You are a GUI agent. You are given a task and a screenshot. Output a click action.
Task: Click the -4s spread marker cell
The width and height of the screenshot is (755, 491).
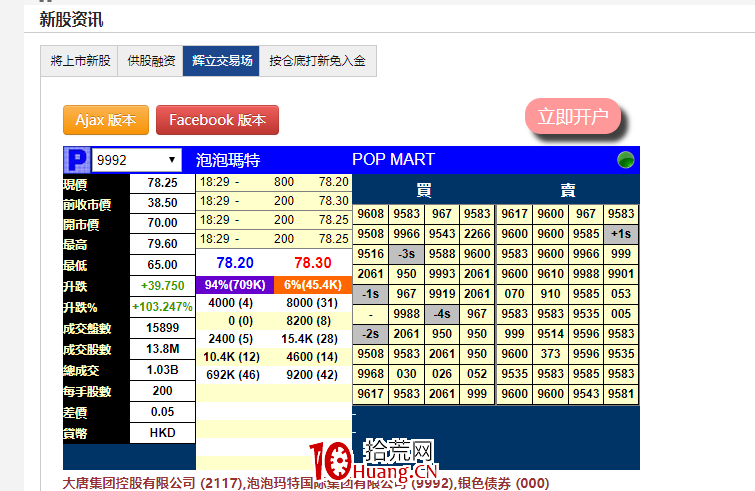click(442, 314)
